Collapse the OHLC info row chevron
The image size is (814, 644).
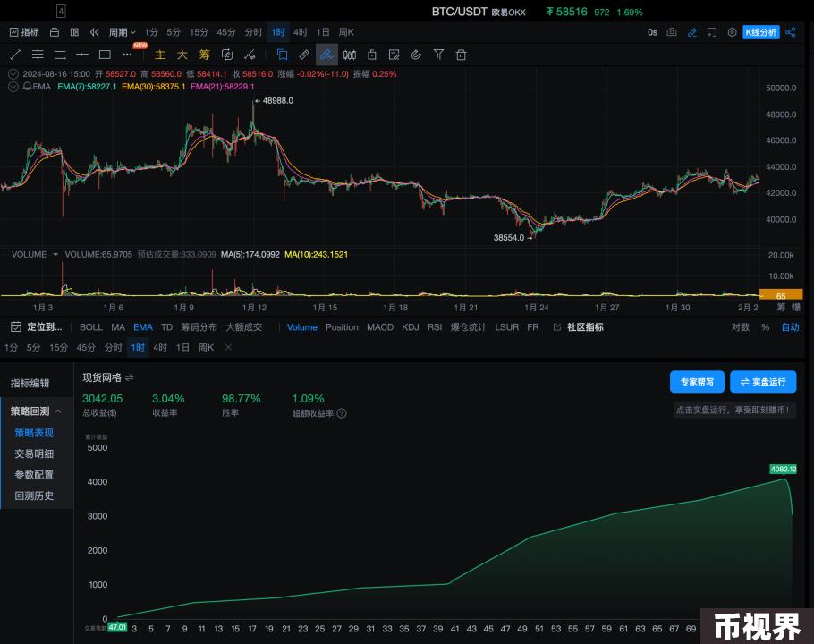pos(13,74)
